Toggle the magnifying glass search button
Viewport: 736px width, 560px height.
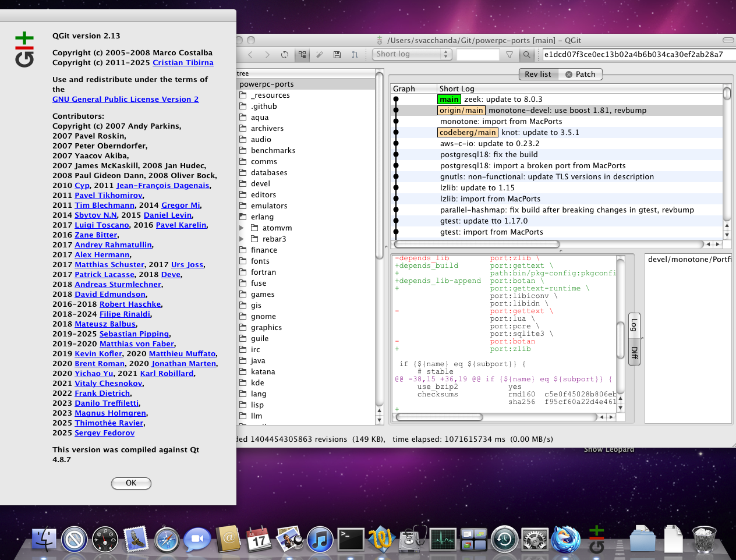point(526,55)
